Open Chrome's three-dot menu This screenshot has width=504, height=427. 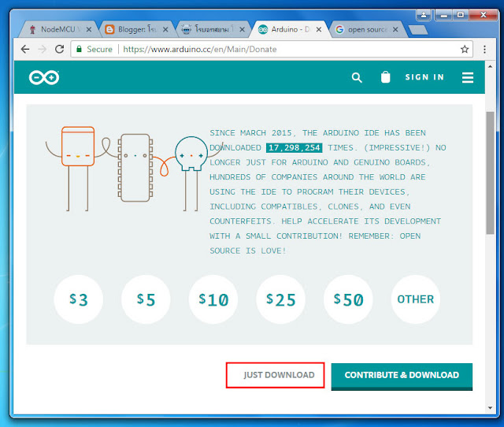(x=484, y=49)
